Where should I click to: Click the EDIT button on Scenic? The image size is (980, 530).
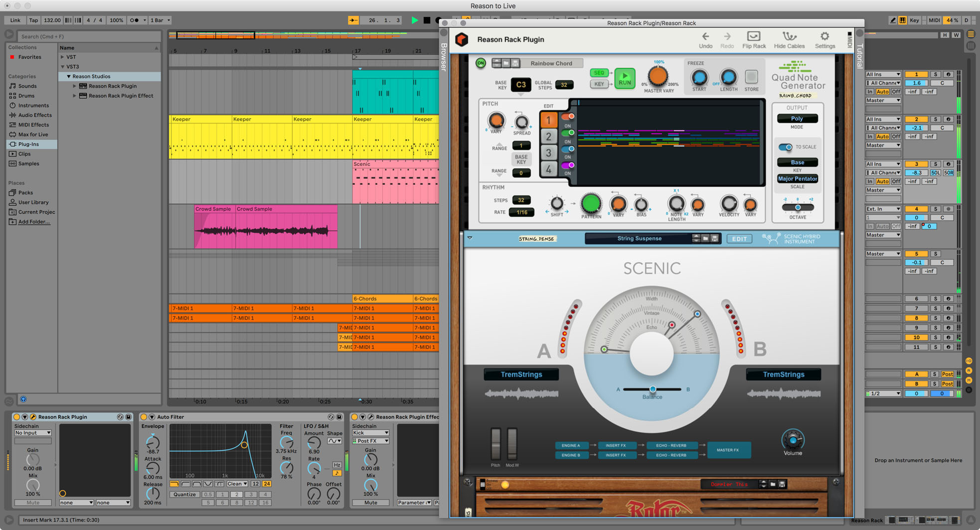739,239
